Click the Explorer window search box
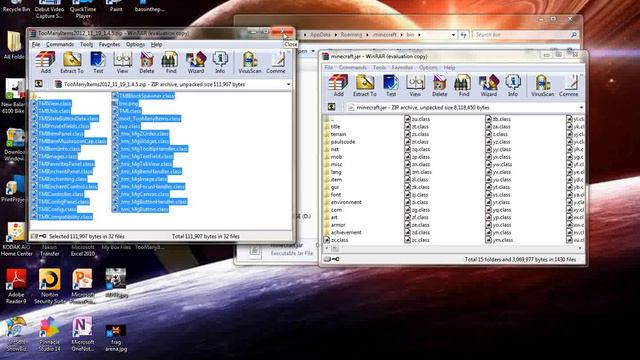 point(526,35)
